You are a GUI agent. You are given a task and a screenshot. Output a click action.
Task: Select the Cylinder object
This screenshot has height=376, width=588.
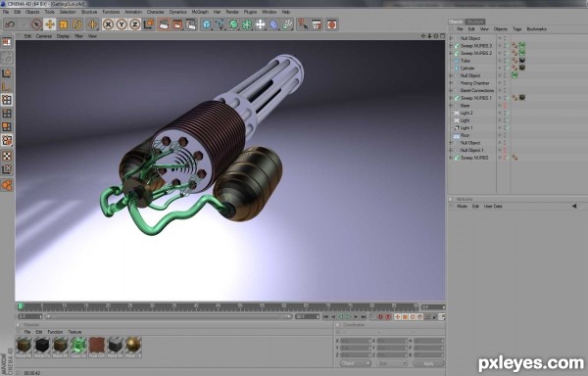pyautogui.click(x=467, y=69)
